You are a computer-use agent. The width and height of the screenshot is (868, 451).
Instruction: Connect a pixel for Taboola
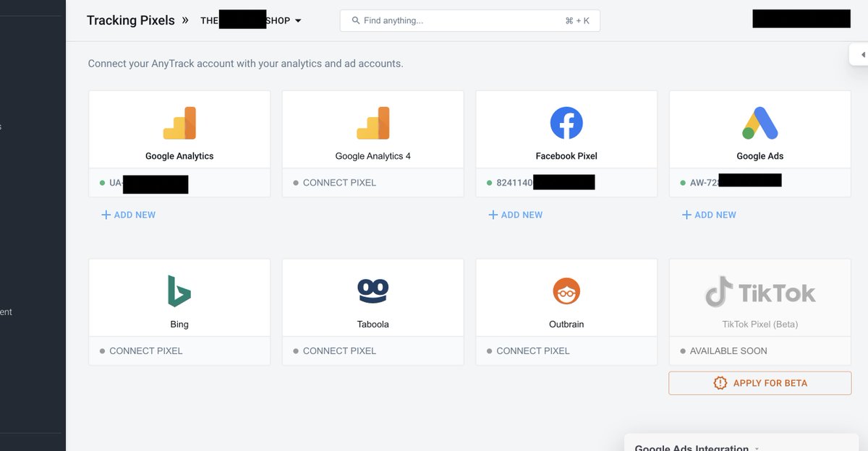pyautogui.click(x=340, y=351)
